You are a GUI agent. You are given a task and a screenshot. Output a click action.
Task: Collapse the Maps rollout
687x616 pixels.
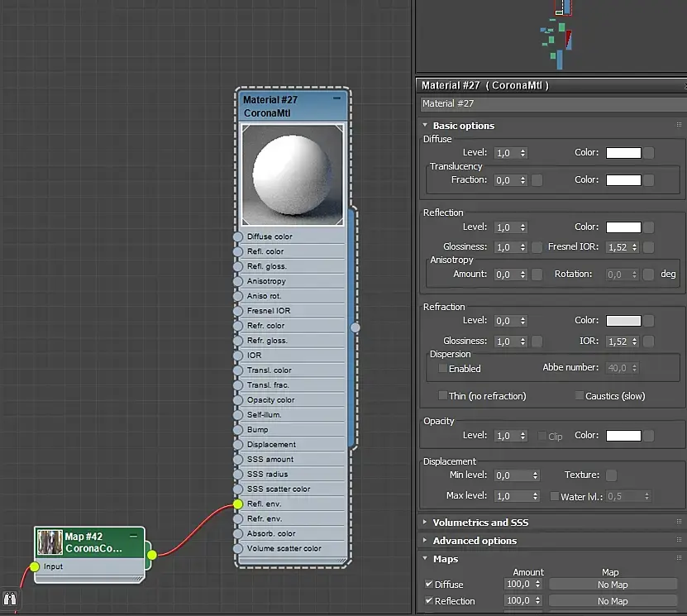click(x=425, y=559)
